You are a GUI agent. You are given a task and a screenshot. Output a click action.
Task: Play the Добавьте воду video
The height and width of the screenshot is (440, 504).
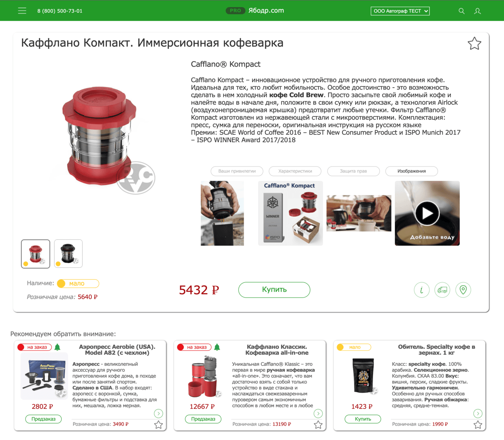tap(427, 213)
